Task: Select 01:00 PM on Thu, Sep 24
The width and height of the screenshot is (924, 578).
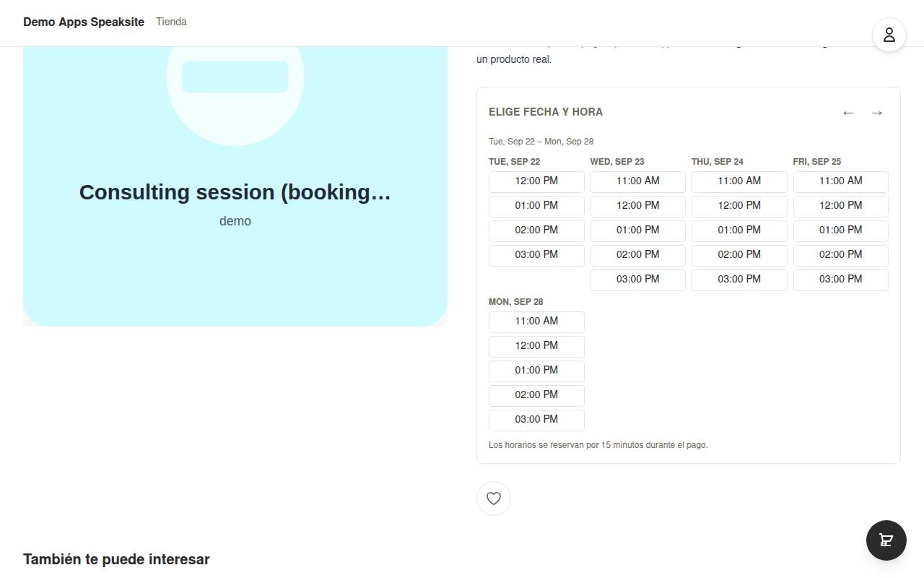Action: 739,230
